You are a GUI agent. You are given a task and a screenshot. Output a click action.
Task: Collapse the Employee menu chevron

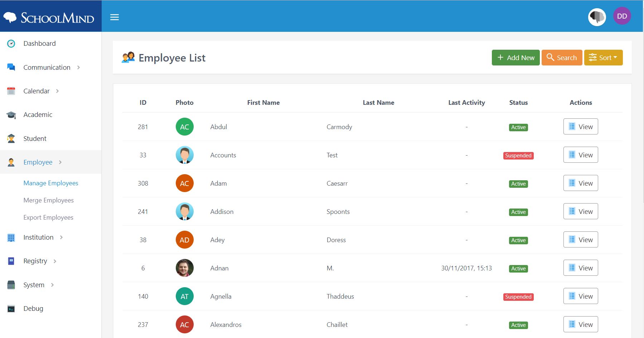tap(60, 162)
